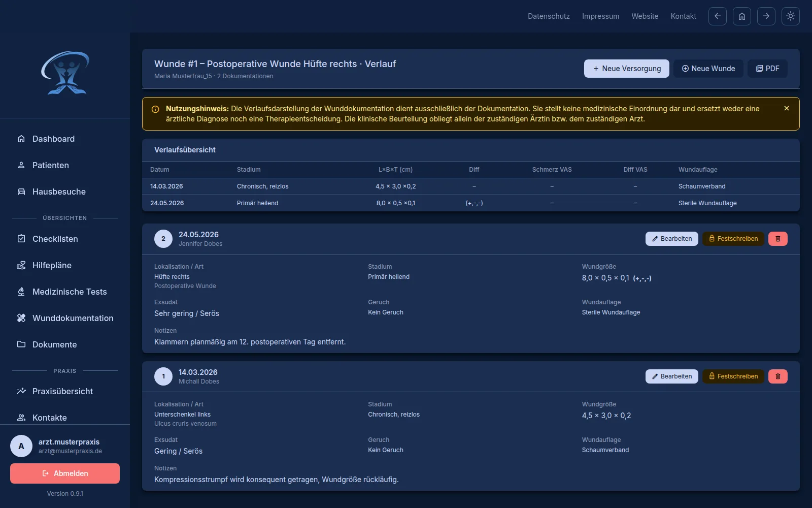Click Neue Wunde button
The height and width of the screenshot is (508, 812).
tap(708, 69)
